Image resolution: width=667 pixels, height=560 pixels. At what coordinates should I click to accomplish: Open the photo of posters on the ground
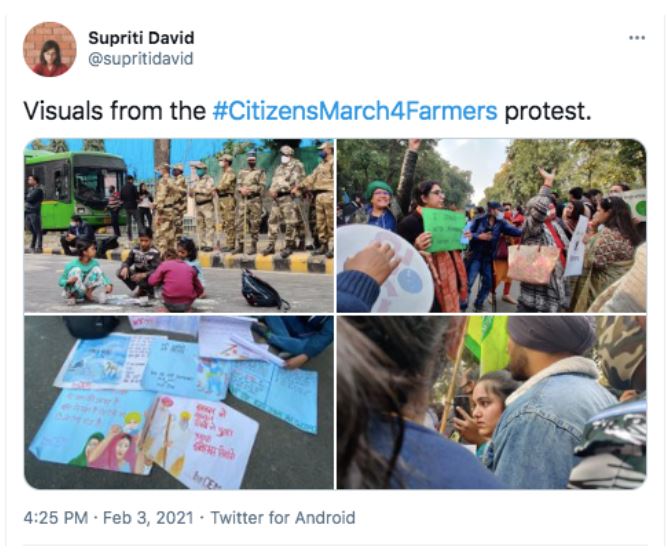pos(179,402)
